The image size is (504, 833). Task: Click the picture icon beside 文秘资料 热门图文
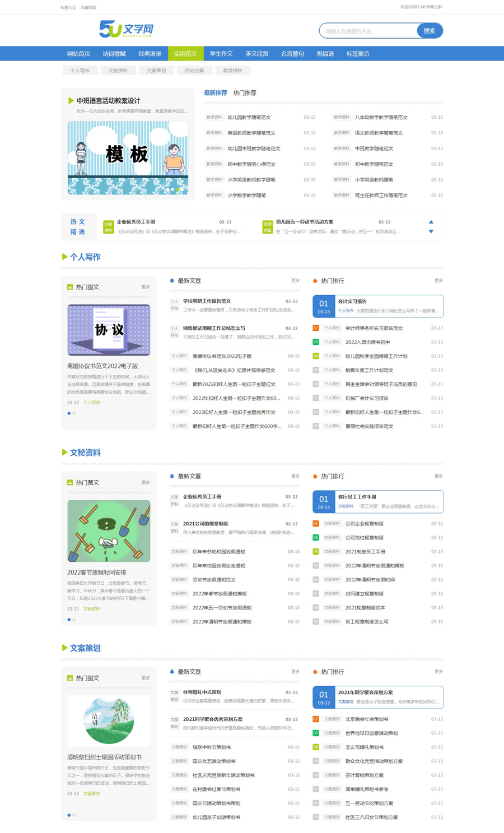(70, 482)
